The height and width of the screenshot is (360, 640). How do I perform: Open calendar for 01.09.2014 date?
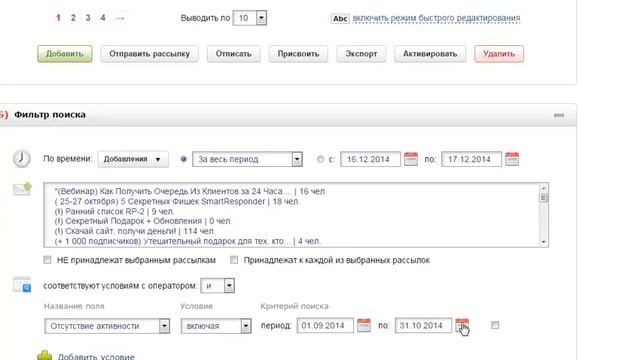[364, 325]
